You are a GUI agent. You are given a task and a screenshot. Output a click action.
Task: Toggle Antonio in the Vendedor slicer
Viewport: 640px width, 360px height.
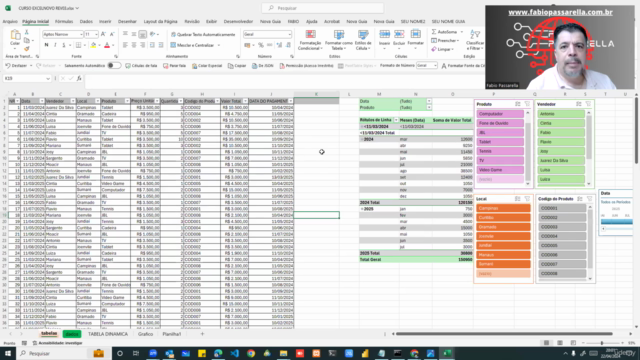[x=561, y=114]
